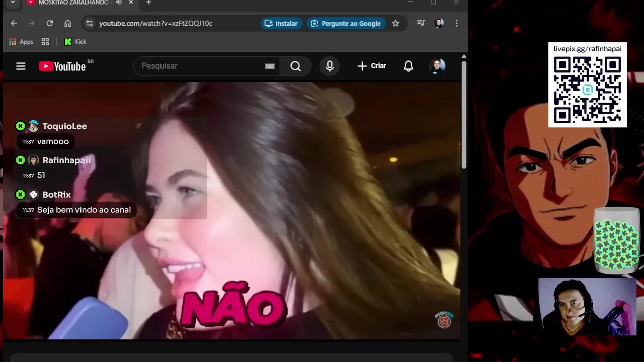The width and height of the screenshot is (644, 362).
Task: Click the Kick badge beside BotRix
Action: [x=20, y=195]
